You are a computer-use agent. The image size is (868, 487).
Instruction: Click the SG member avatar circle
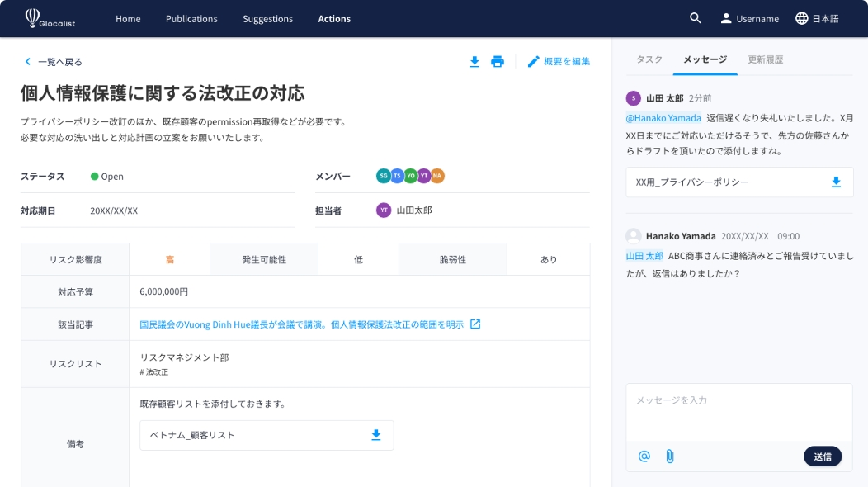[x=382, y=175]
